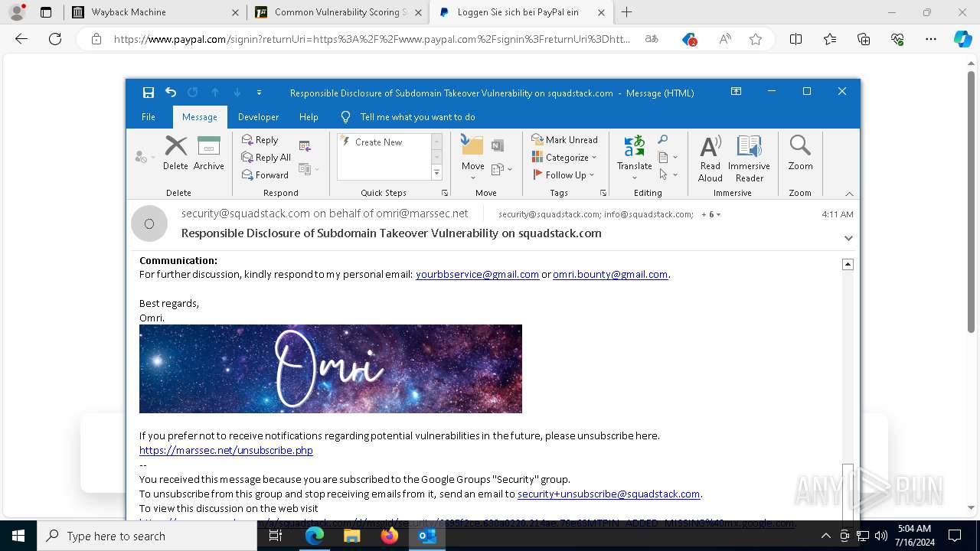Screen dimensions: 980x551
Task: Go back in the browser
Action: [x=21, y=39]
